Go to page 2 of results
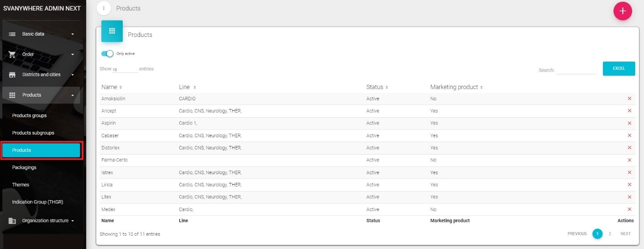 (x=610, y=234)
